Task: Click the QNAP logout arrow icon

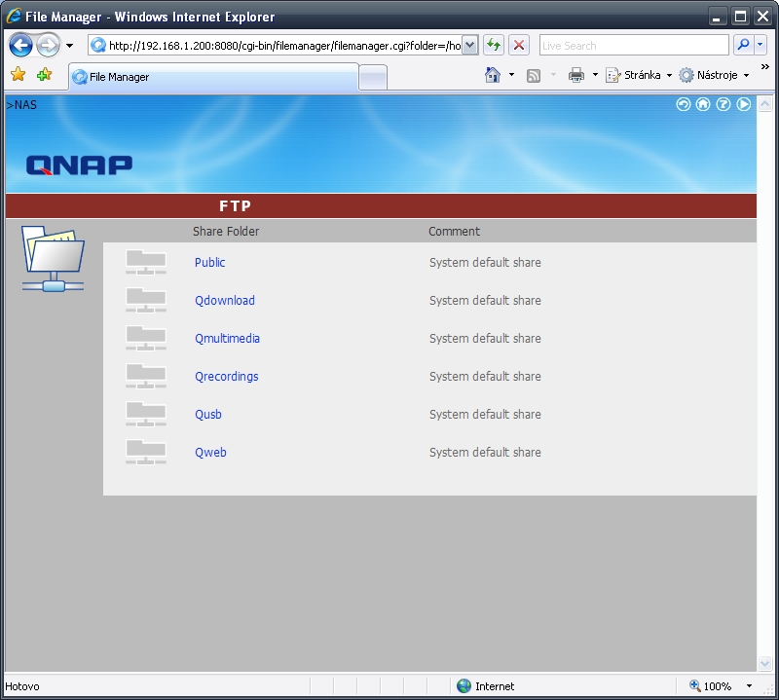Action: tap(743, 104)
